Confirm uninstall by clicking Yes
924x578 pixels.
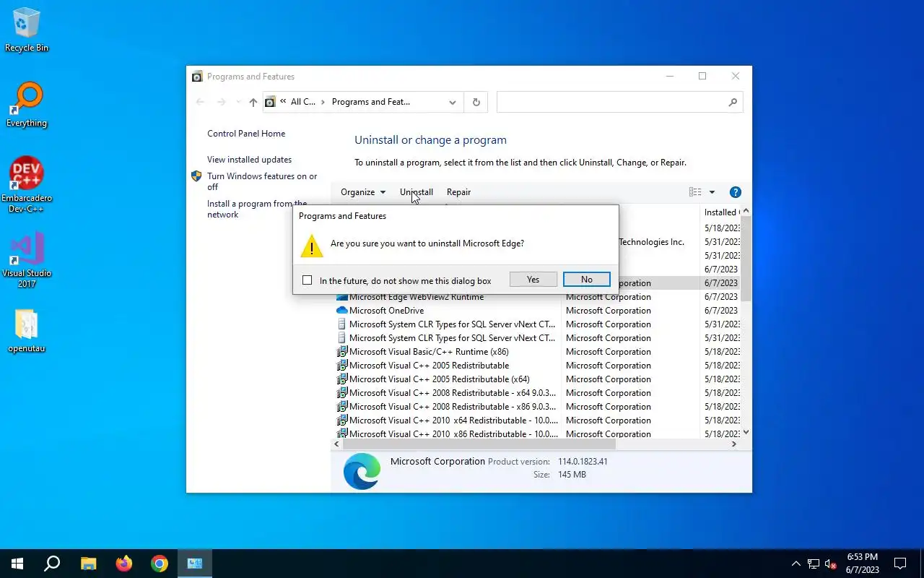533,280
